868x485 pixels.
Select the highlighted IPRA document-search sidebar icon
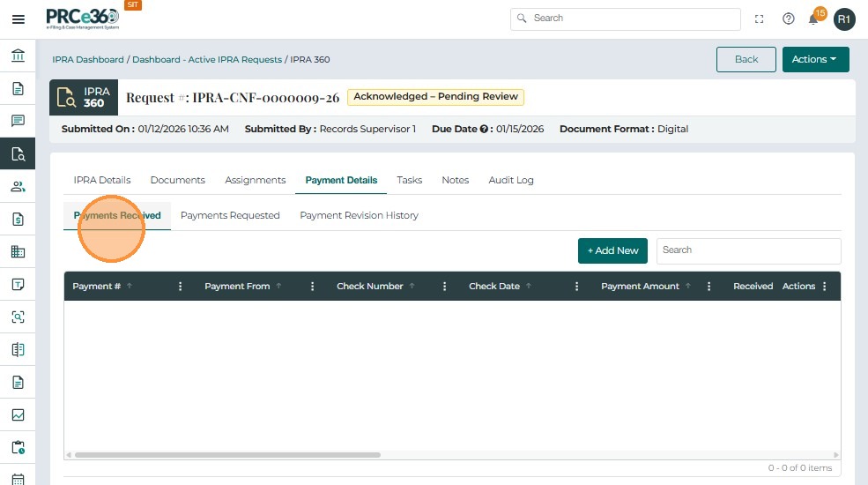[x=18, y=154]
